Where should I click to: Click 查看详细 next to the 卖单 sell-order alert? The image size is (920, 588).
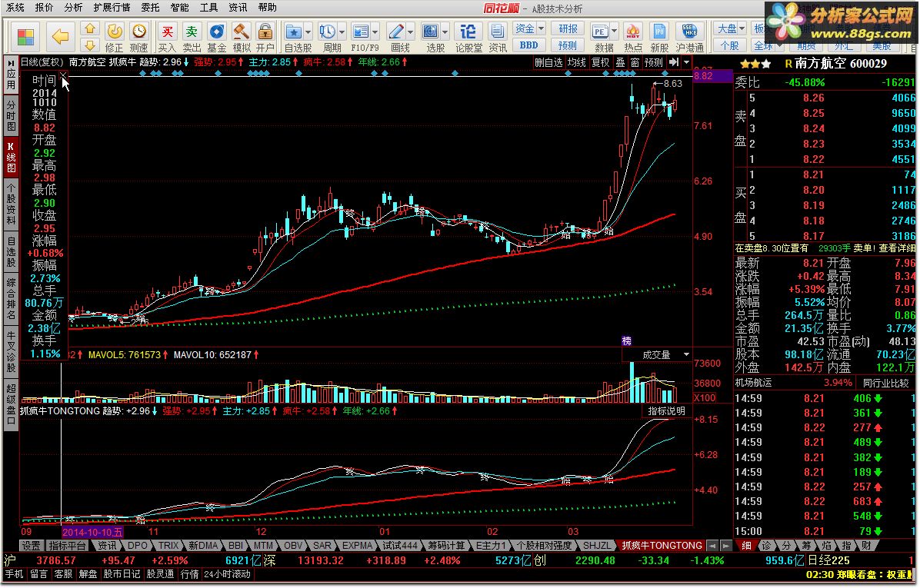tap(897, 248)
